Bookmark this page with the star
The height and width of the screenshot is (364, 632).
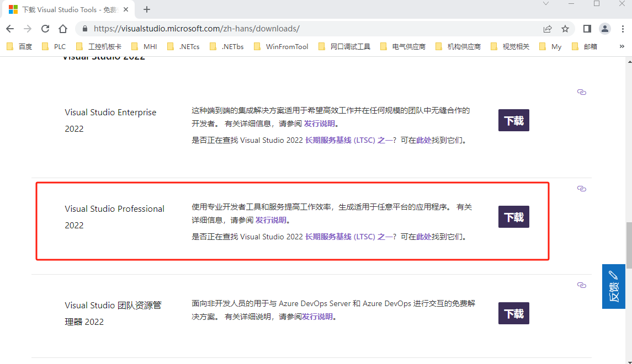click(565, 29)
